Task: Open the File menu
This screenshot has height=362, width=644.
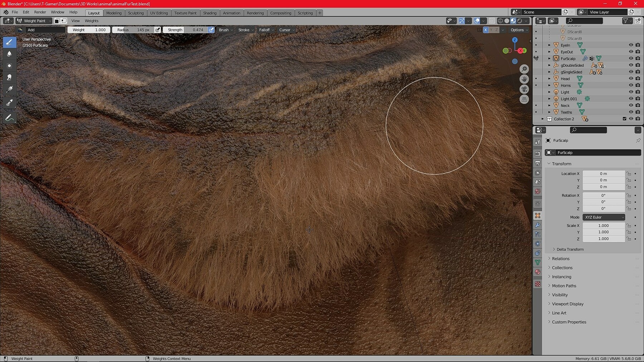Action: point(15,12)
